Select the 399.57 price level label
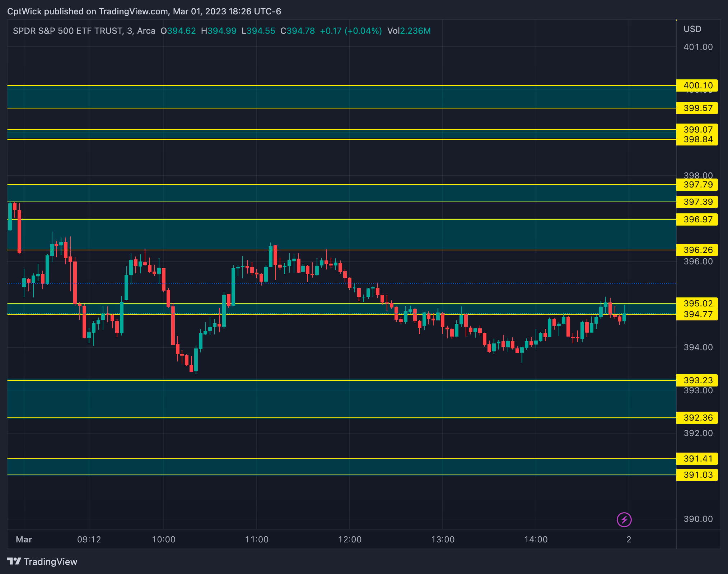The width and height of the screenshot is (728, 574). tap(697, 108)
